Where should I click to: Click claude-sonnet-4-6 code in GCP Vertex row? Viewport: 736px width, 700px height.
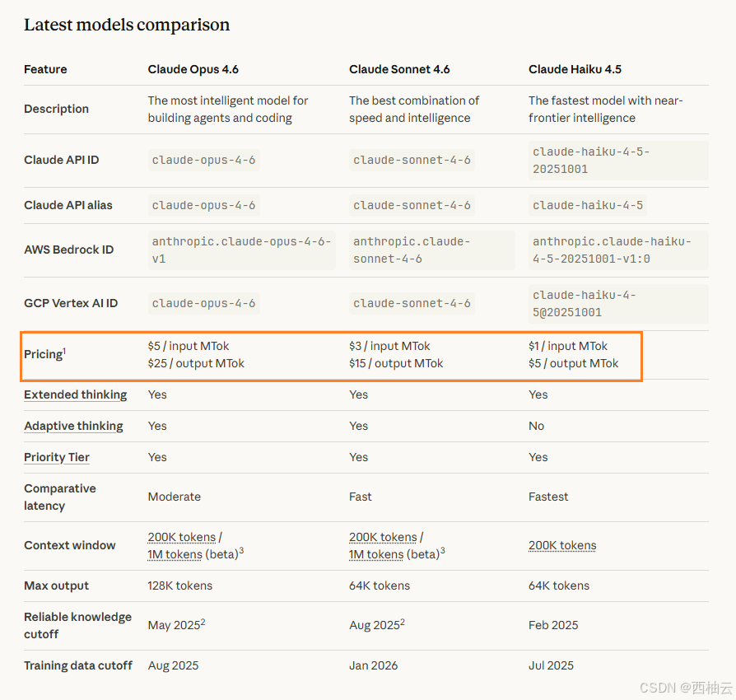point(412,304)
